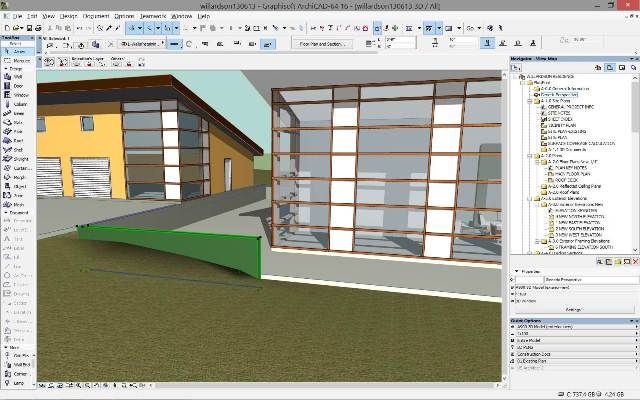Select ROOF DECK view in Navigator
The image size is (640, 400).
click(567, 180)
